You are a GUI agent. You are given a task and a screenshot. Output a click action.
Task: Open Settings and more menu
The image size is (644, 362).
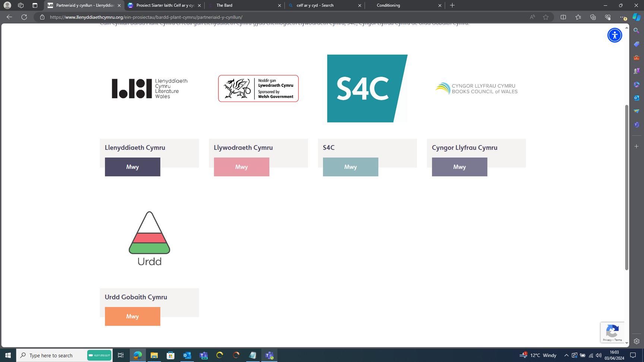click(623, 17)
